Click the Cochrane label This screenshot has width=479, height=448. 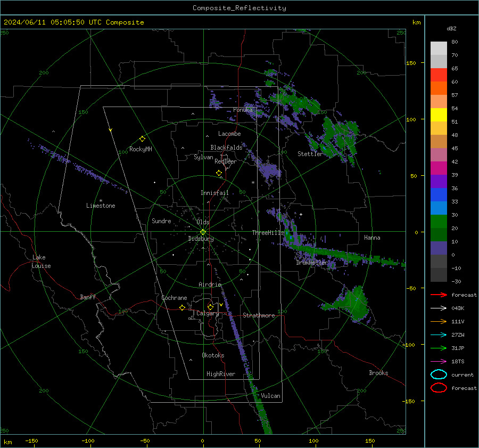[x=174, y=298]
